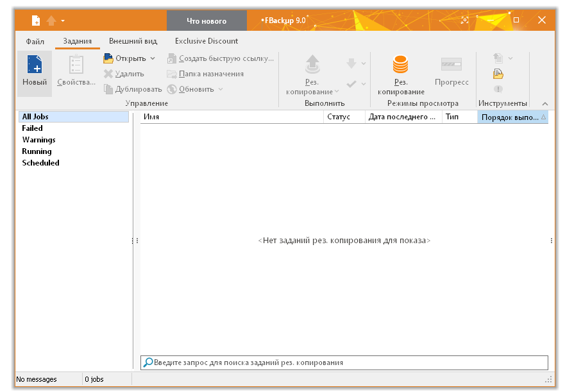
Task: Expand the Открыть dropdown arrow
Action: 153,58
